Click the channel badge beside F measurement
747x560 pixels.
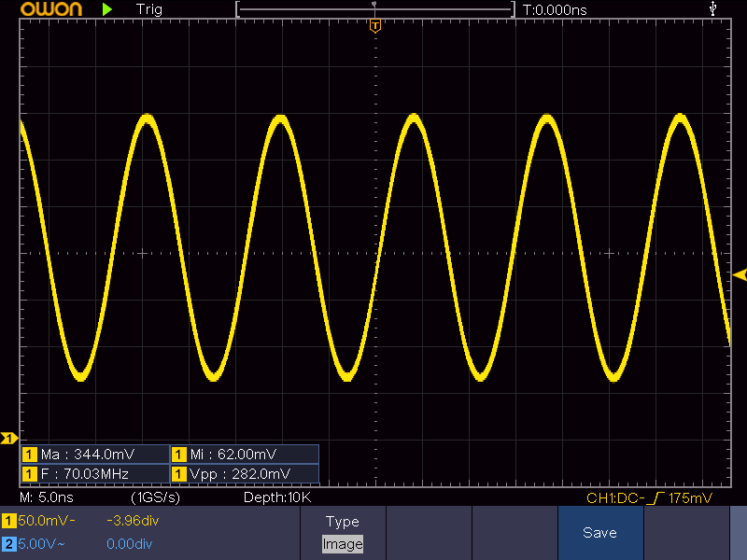click(30, 474)
